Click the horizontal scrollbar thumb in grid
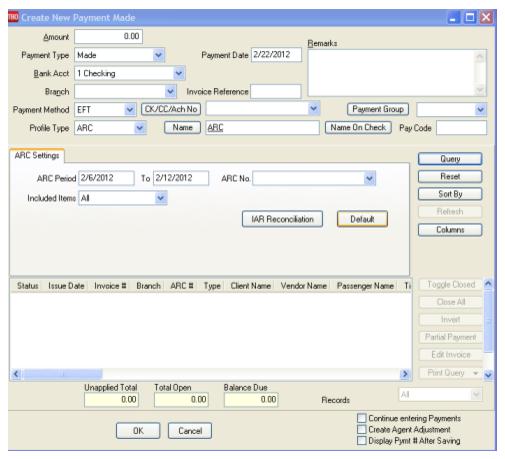 click(x=63, y=374)
